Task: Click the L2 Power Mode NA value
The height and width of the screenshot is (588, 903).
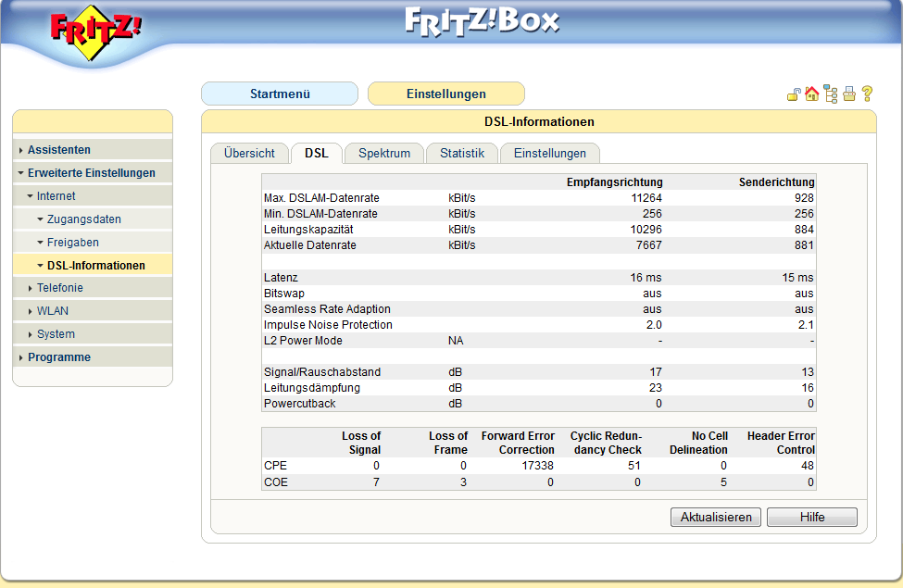Action: pos(456,341)
